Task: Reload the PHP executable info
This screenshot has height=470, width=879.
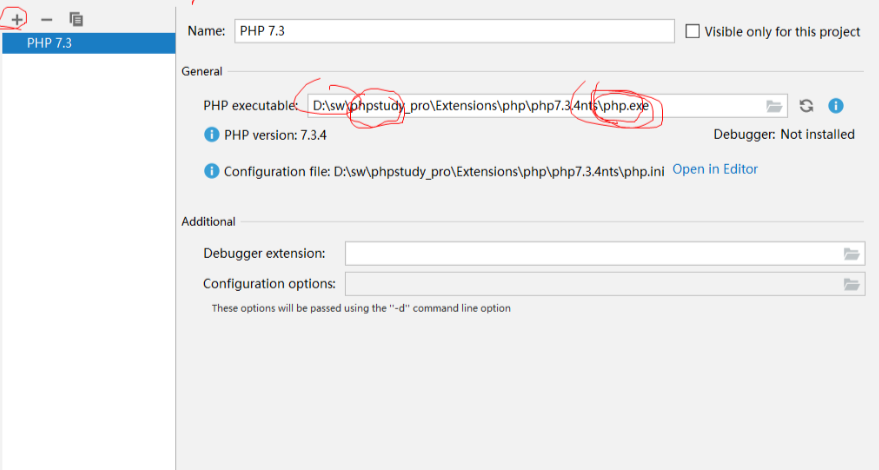Action: point(806,106)
